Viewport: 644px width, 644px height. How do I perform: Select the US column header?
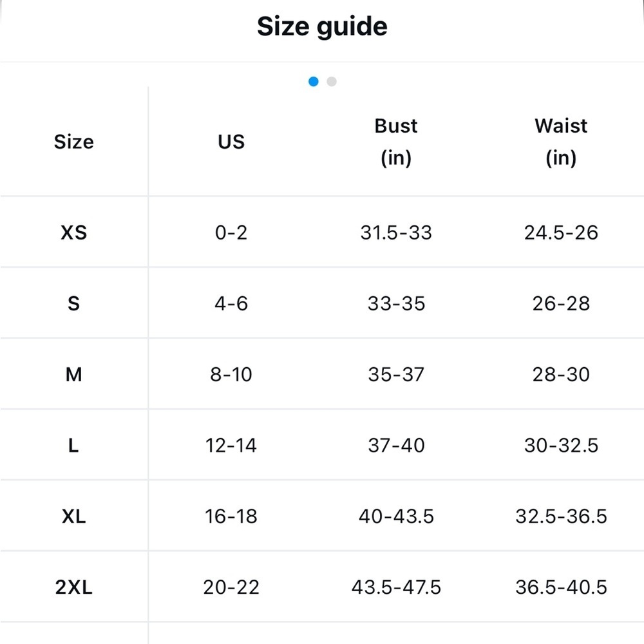click(231, 142)
